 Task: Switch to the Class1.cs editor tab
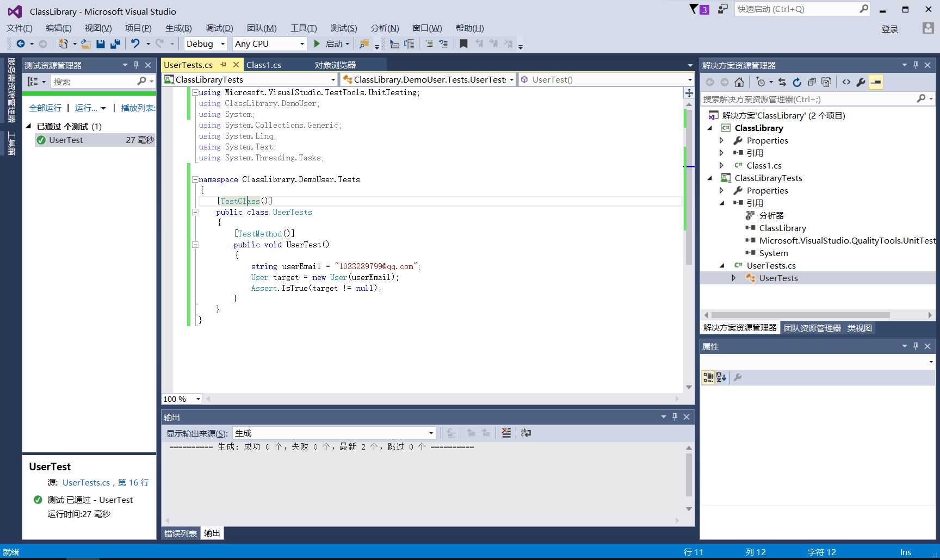(x=264, y=65)
